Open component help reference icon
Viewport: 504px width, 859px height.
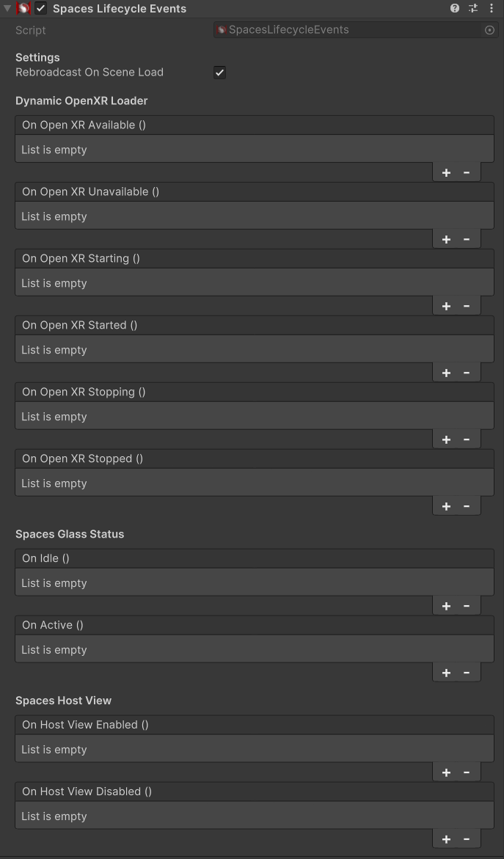click(455, 8)
